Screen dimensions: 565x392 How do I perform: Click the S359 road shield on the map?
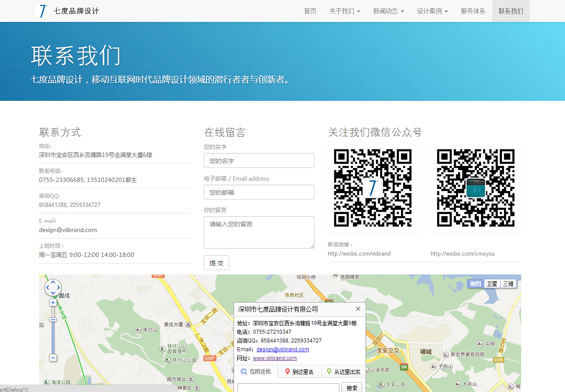coord(498,360)
